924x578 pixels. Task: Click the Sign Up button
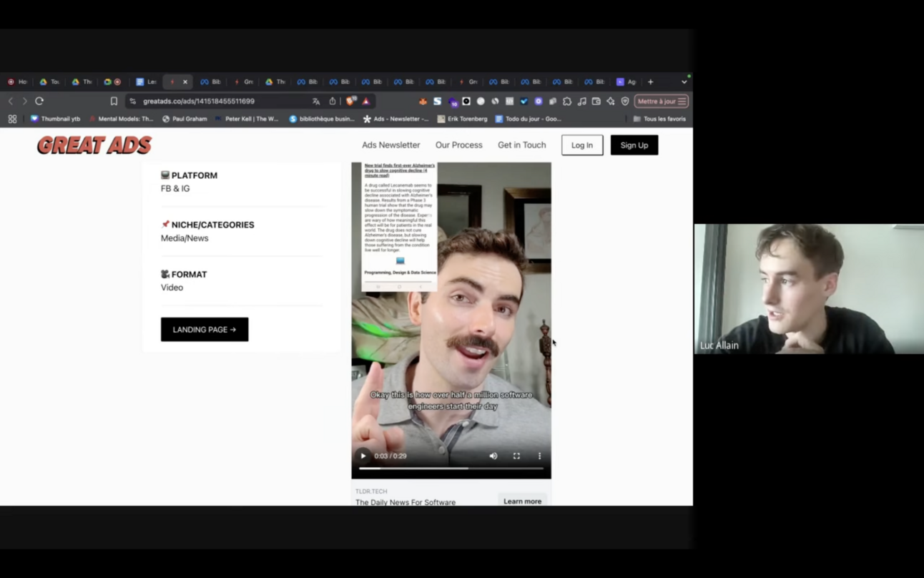point(634,144)
